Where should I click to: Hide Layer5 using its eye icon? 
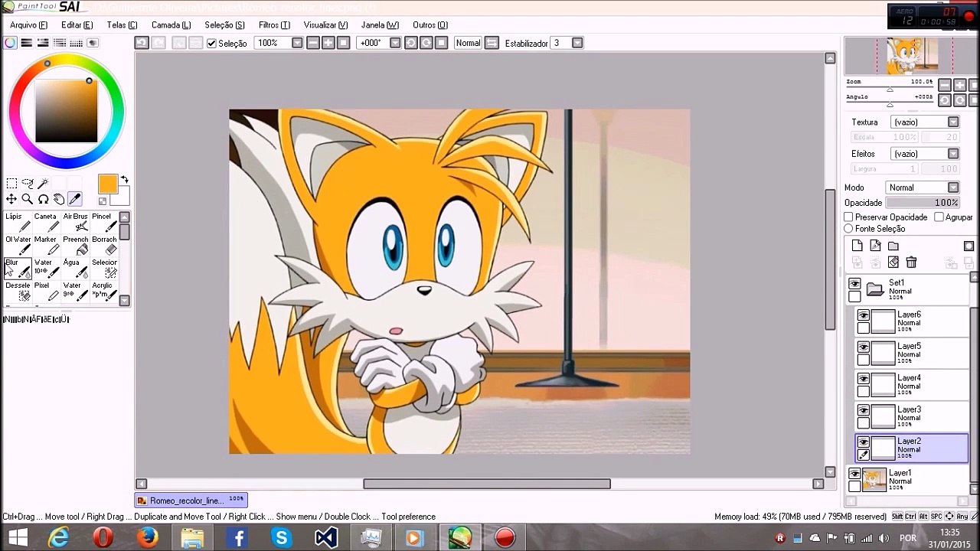pos(864,347)
